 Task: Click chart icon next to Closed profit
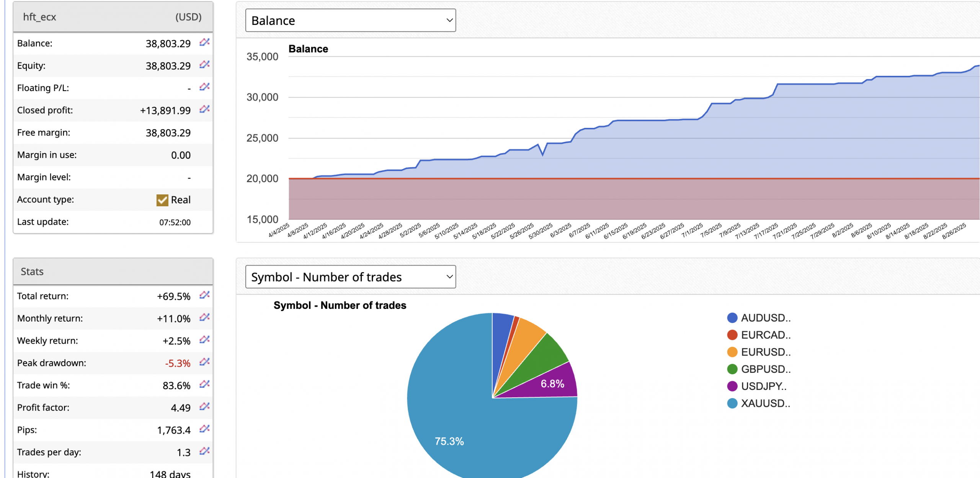204,109
